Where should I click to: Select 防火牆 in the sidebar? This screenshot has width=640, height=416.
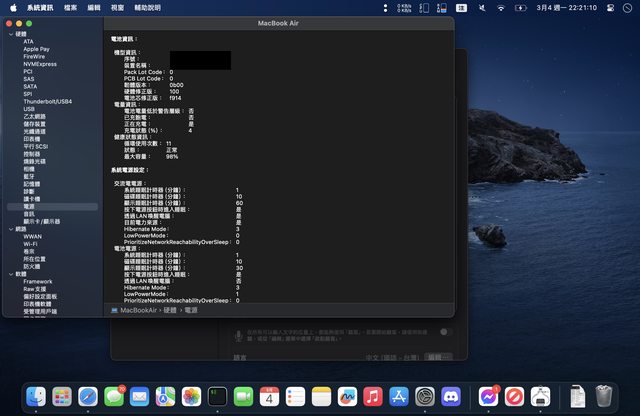tap(32, 267)
